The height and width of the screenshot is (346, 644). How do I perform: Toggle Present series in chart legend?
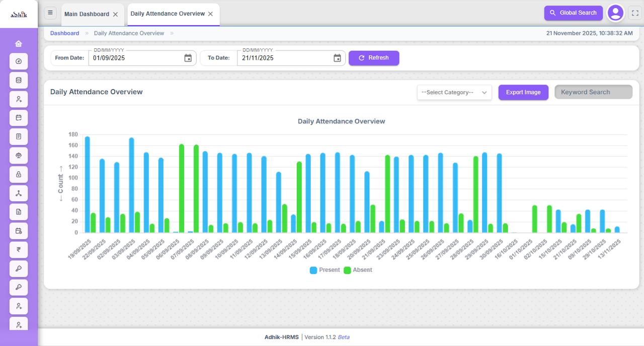click(325, 270)
